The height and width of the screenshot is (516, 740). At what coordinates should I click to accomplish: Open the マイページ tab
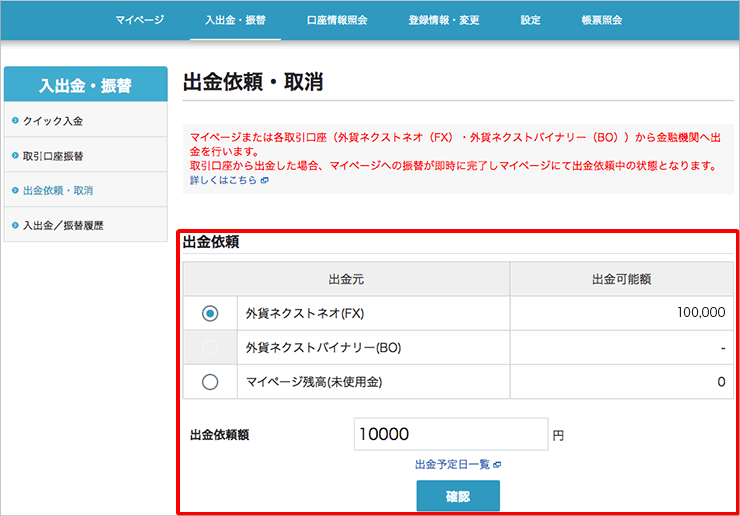tap(139, 20)
